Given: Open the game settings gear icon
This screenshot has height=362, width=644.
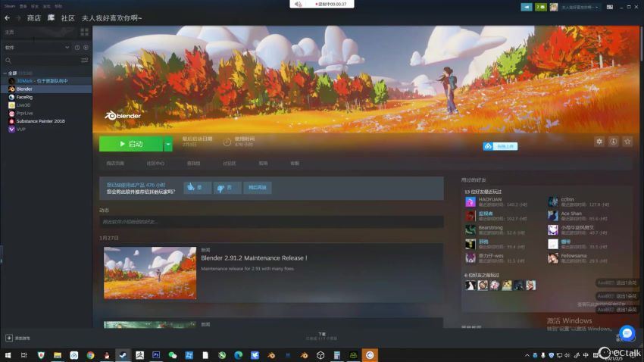Looking at the screenshot, I should (x=599, y=142).
